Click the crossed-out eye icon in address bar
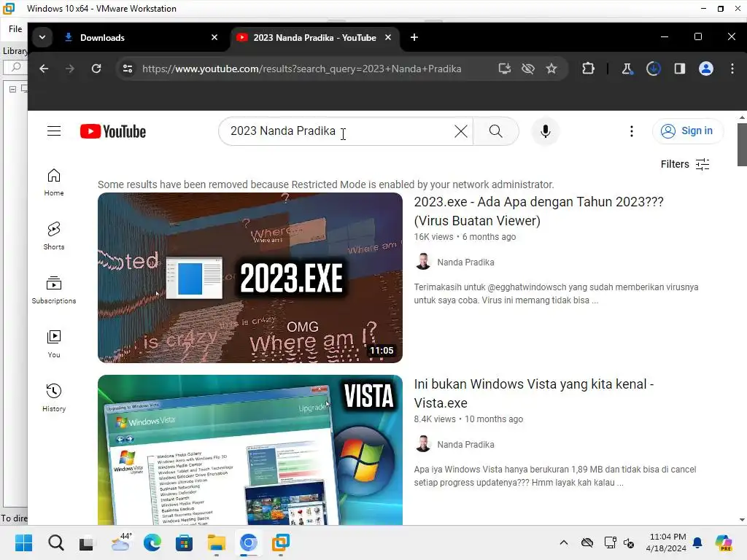The height and width of the screenshot is (560, 747). pyautogui.click(x=528, y=69)
